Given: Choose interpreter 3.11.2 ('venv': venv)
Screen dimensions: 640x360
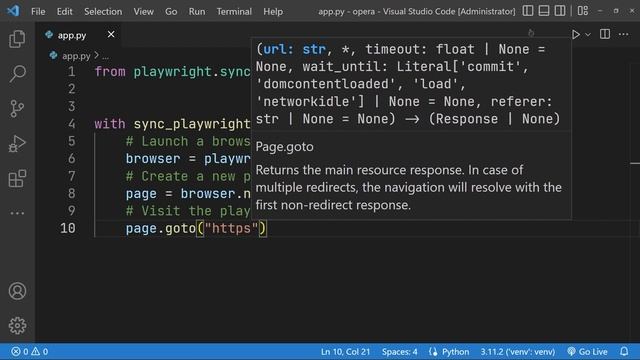Looking at the screenshot, I should (518, 351).
